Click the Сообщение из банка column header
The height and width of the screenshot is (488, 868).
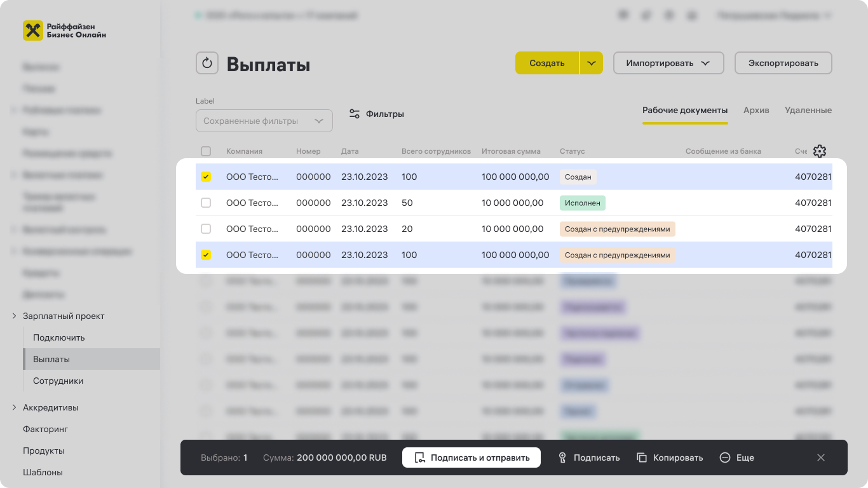[x=723, y=151]
